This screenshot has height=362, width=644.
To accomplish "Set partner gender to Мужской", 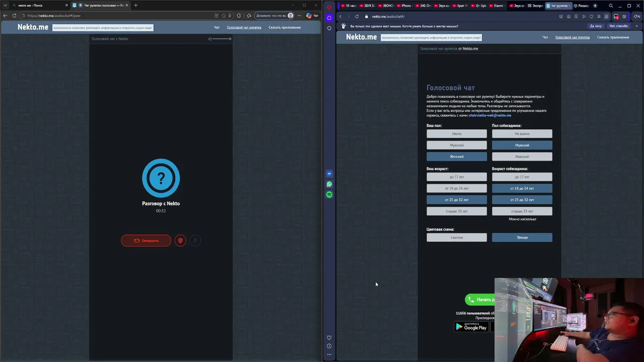I will 522,145.
